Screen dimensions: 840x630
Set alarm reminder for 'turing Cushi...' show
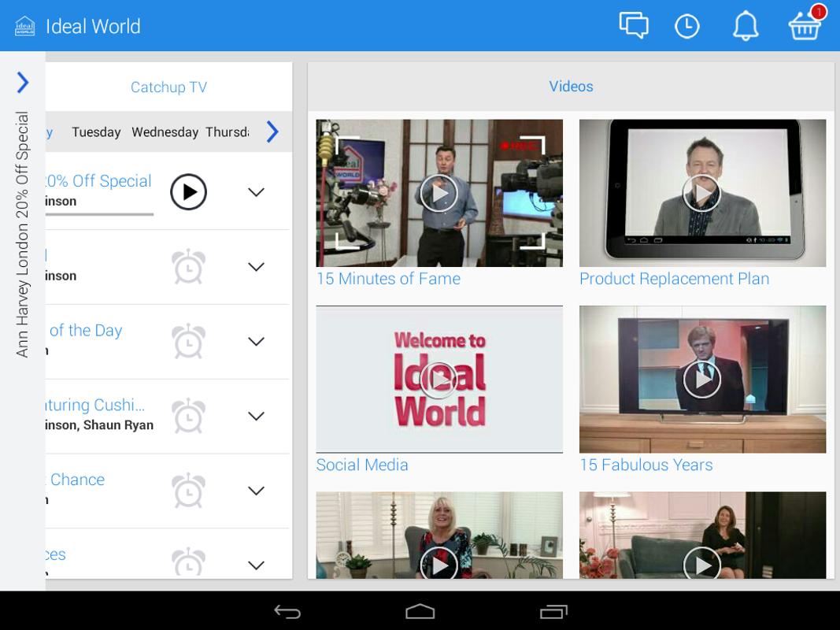189,416
